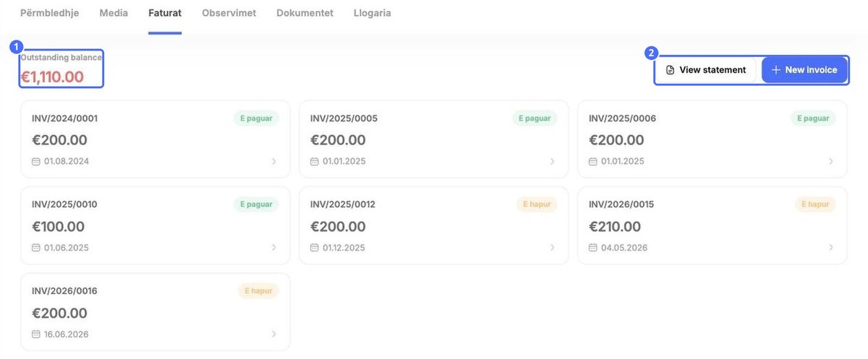Open the Dokumentet tab
Viewport: 868px width, 359px height.
click(x=305, y=13)
